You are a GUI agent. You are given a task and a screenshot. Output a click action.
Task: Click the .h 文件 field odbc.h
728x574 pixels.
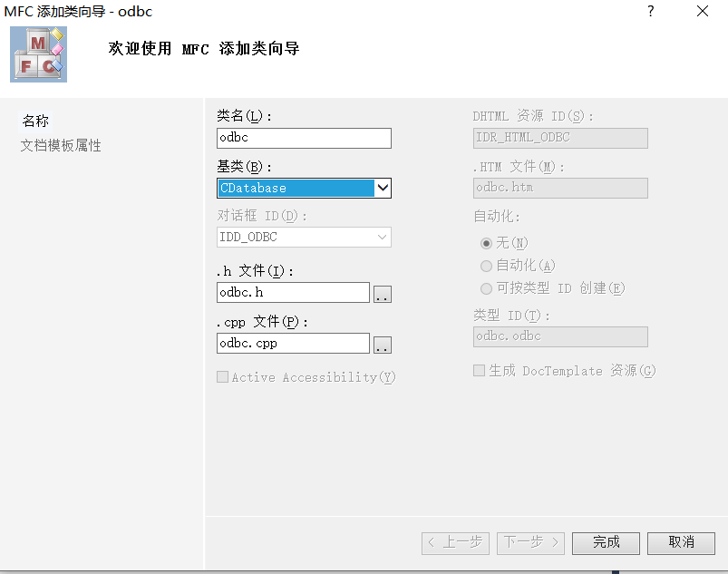pos(294,293)
